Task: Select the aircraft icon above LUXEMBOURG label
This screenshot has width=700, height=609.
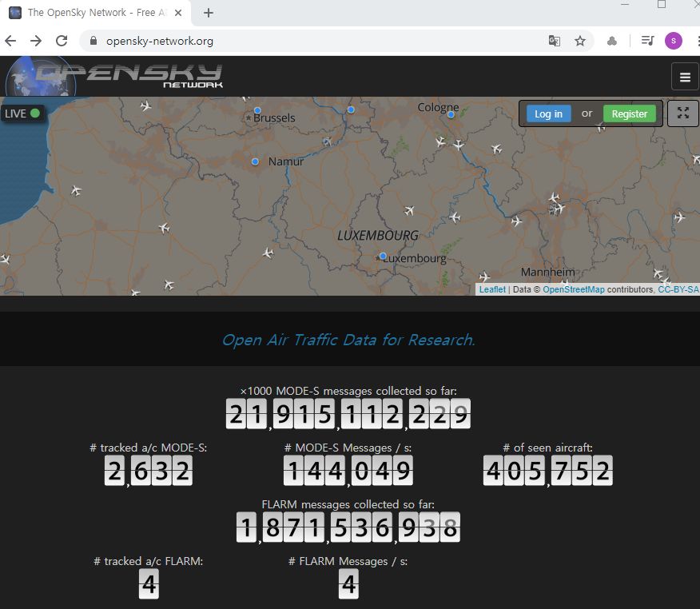Action: 409,210
